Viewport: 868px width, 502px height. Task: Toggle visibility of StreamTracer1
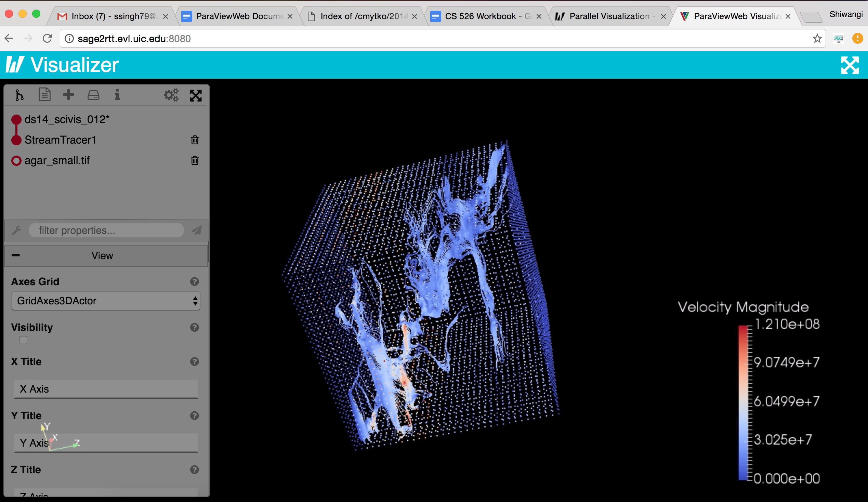tap(16, 140)
